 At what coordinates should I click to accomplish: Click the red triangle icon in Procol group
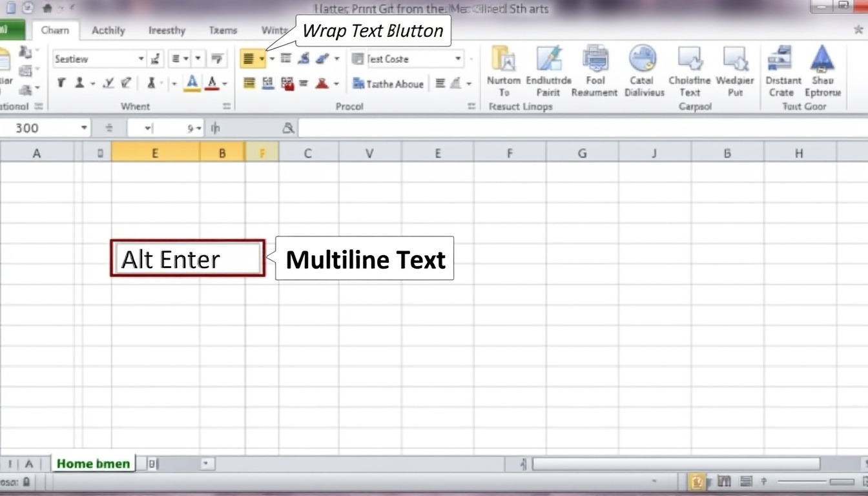pos(322,83)
